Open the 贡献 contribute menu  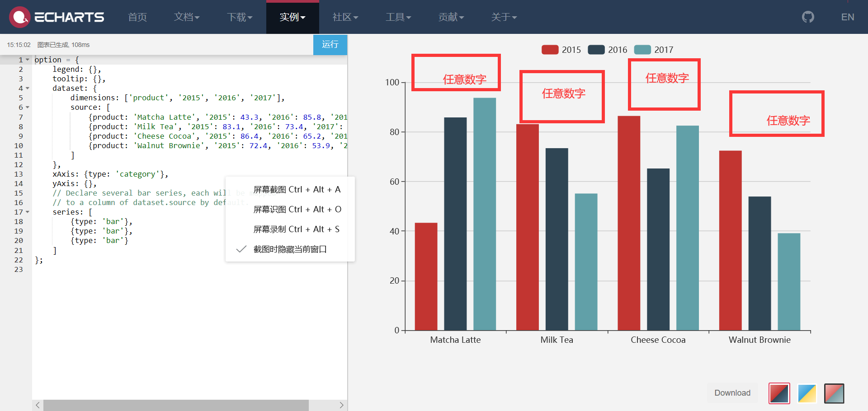coord(451,17)
